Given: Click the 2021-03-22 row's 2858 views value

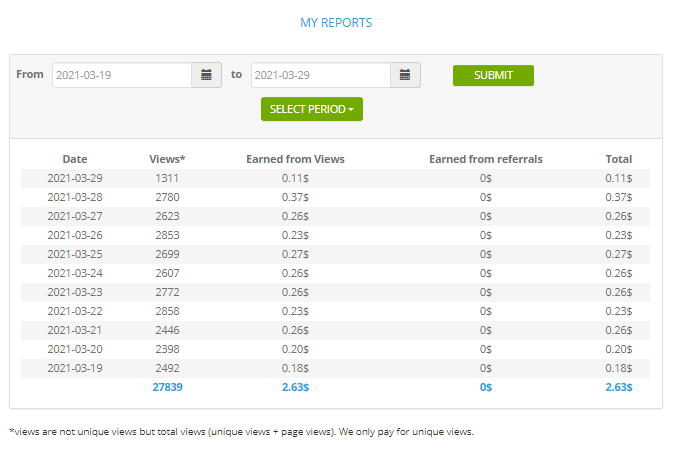Looking at the screenshot, I should 167,311.
